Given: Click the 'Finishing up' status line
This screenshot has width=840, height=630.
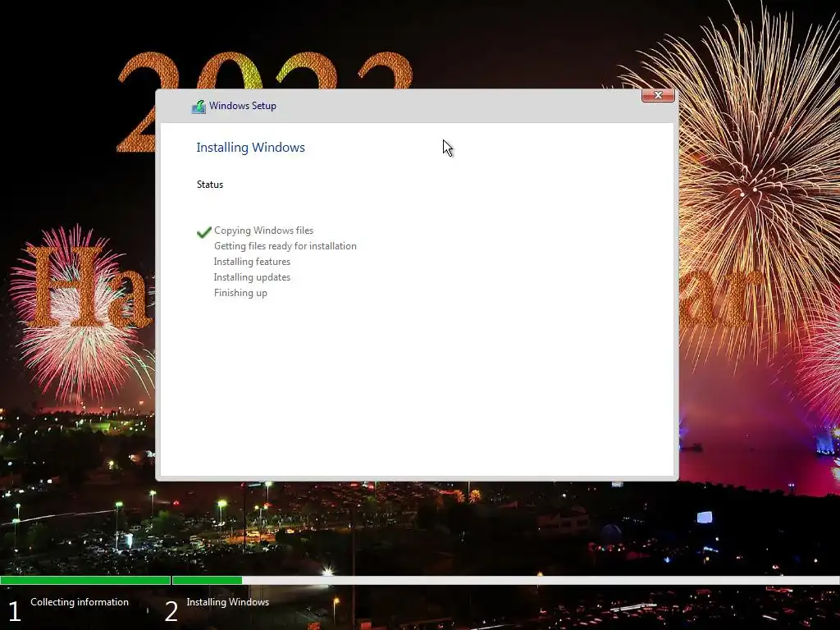Looking at the screenshot, I should 240,293.
